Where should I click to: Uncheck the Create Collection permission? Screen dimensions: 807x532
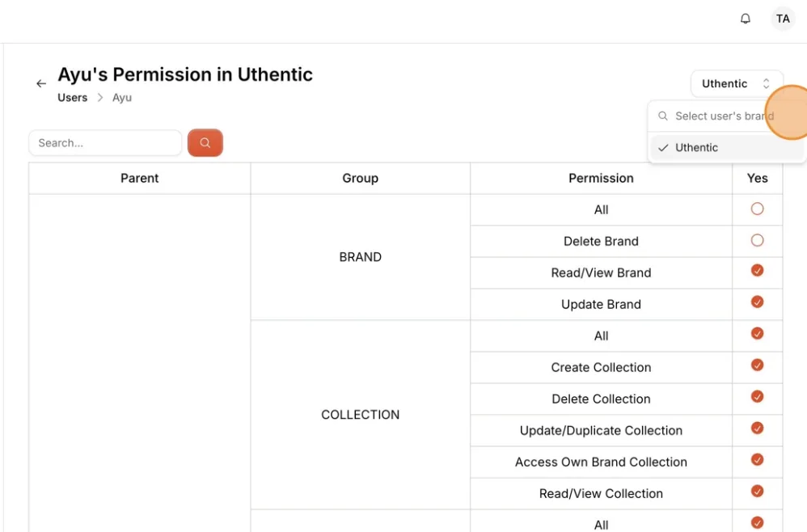click(x=757, y=365)
